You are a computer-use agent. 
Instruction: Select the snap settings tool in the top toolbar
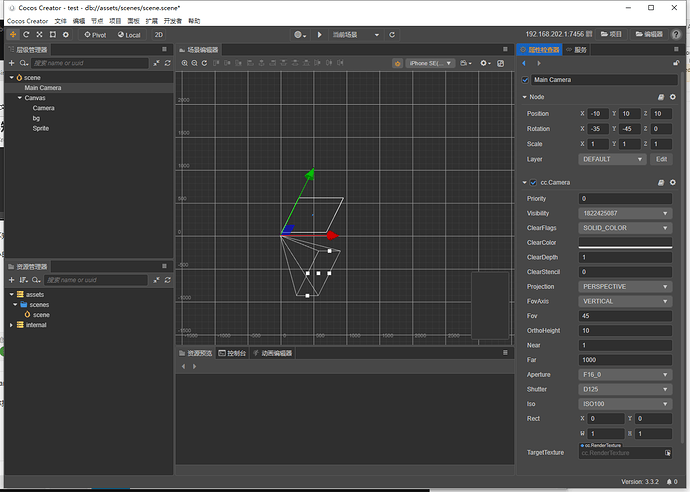66,35
